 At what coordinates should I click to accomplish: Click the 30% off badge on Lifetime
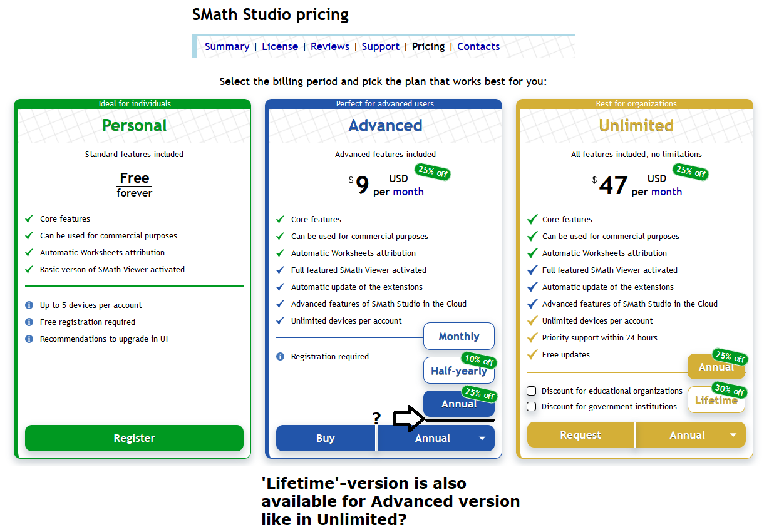pos(730,391)
